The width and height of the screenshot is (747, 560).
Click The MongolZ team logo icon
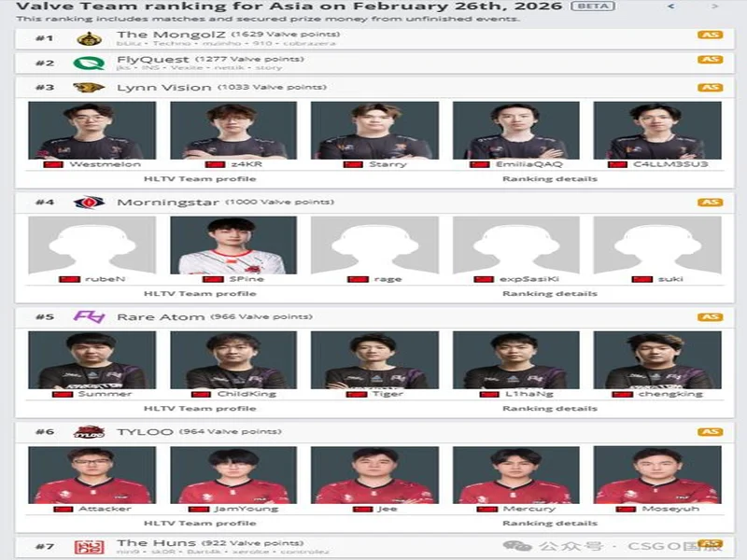pos(89,38)
